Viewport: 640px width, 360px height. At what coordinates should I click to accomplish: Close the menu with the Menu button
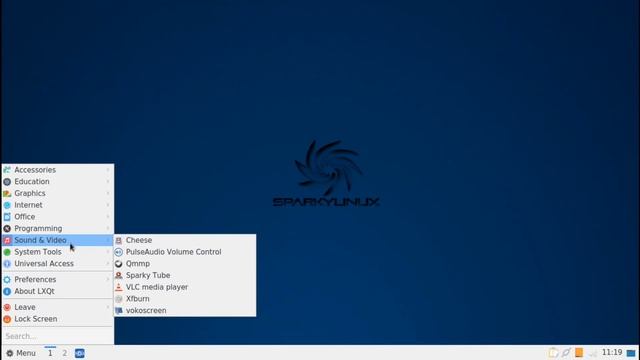pos(21,353)
